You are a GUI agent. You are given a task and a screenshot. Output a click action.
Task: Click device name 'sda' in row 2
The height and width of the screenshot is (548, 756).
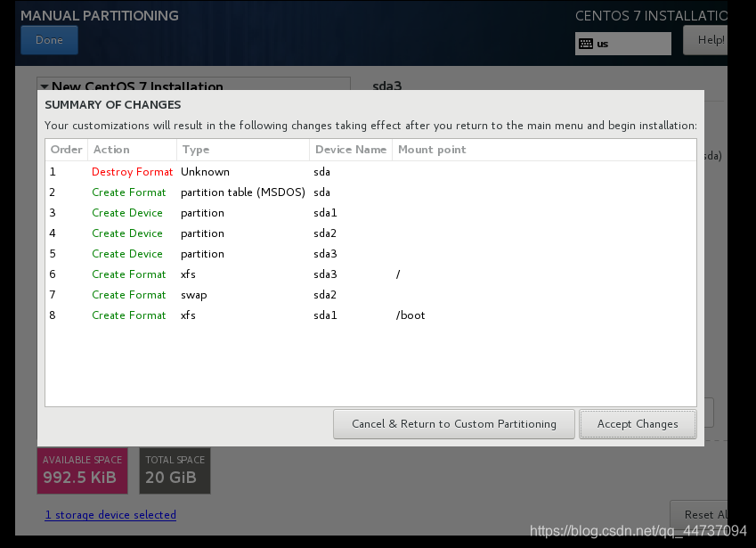(321, 192)
